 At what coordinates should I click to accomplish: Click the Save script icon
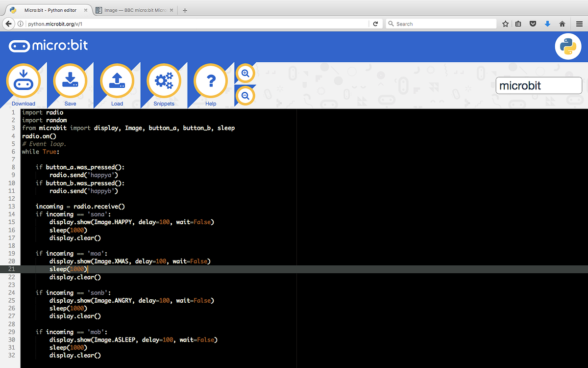click(x=70, y=80)
